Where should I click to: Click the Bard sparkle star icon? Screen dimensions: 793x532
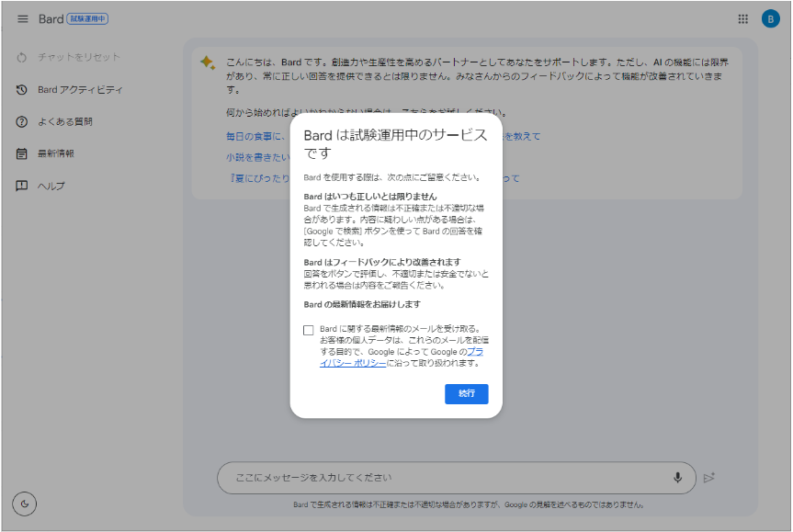(208, 62)
